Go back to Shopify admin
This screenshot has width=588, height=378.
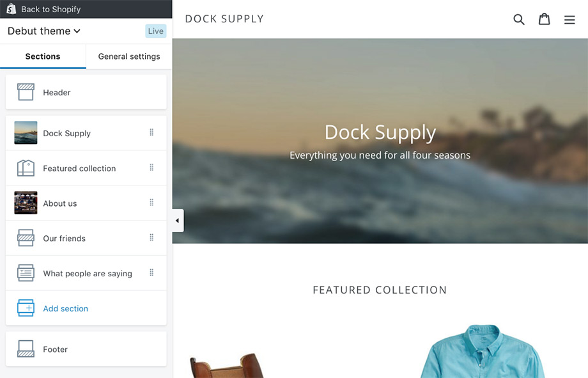coord(50,9)
